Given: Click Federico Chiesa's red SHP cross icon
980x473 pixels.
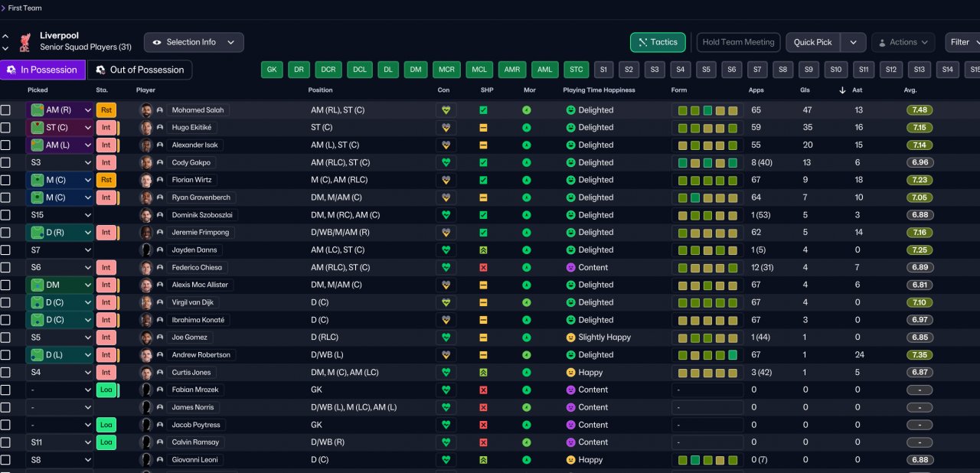Looking at the screenshot, I should (483, 267).
